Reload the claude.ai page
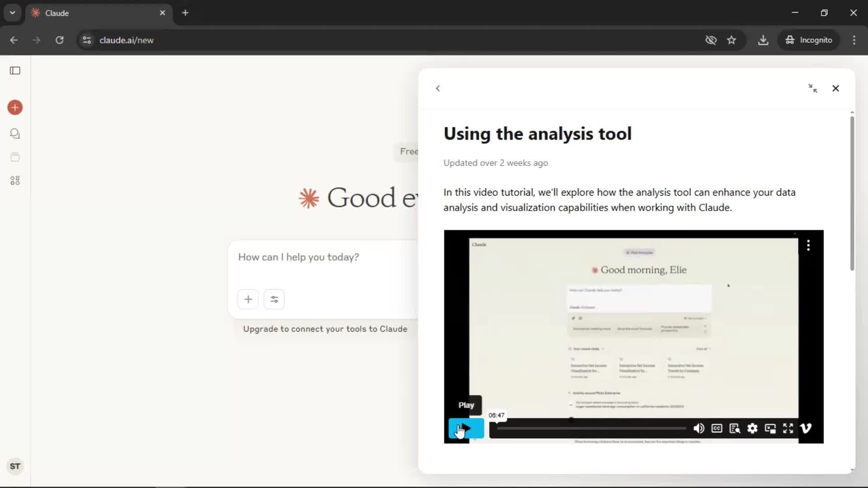The image size is (868, 488). pos(59,40)
